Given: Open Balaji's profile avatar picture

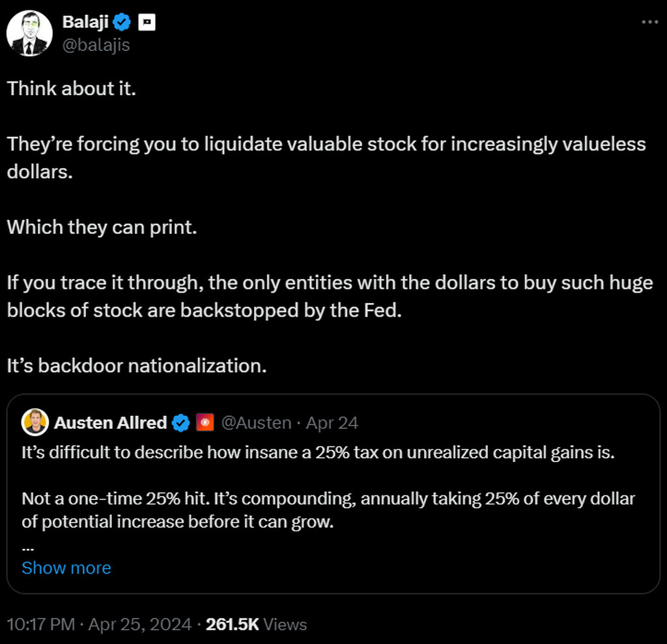Looking at the screenshot, I should (x=29, y=33).
